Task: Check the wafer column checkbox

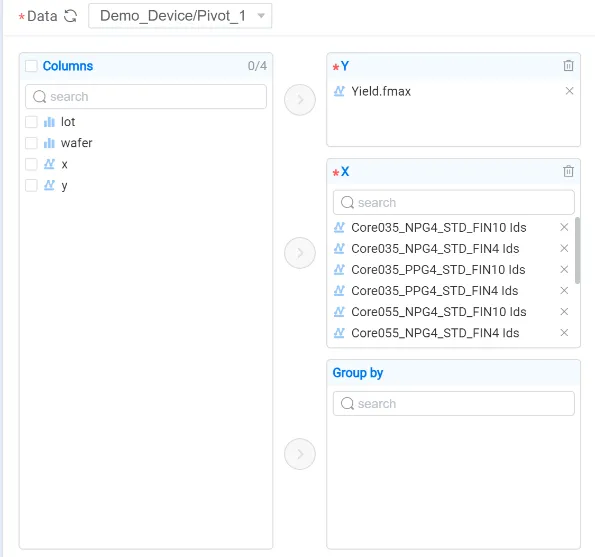Action: pyautogui.click(x=31, y=143)
